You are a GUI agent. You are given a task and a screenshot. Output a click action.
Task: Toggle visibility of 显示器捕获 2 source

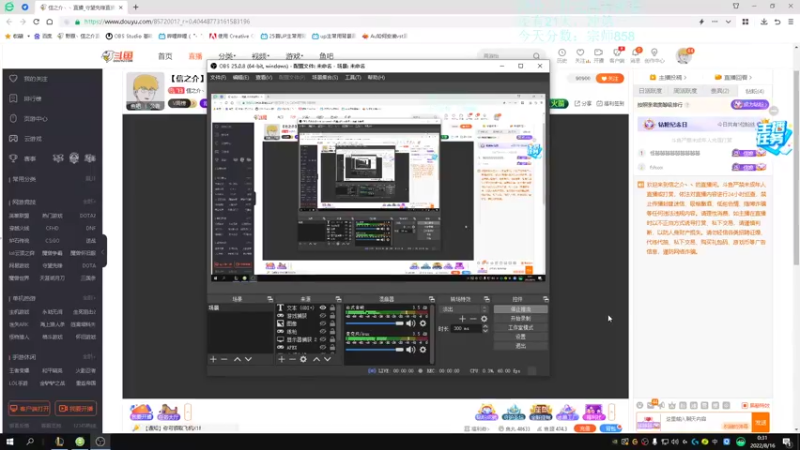(x=322, y=339)
